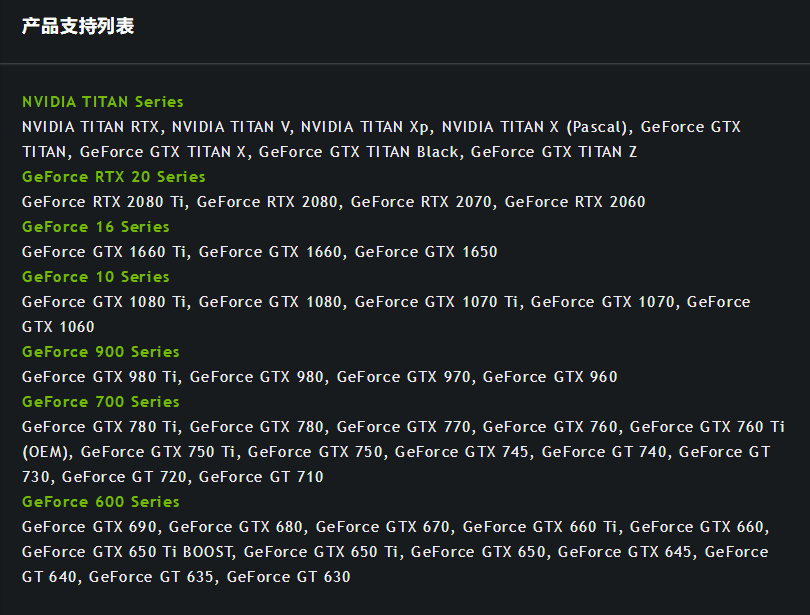Select the 'GeForce RTX 20 Series' heading
This screenshot has height=615, width=810.
point(114,177)
